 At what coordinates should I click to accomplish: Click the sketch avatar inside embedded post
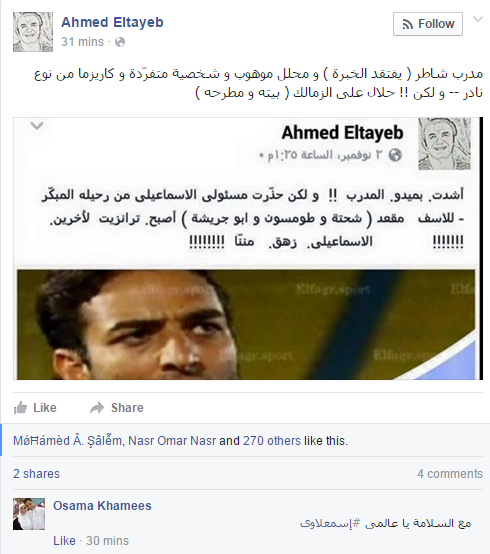[x=444, y=143]
